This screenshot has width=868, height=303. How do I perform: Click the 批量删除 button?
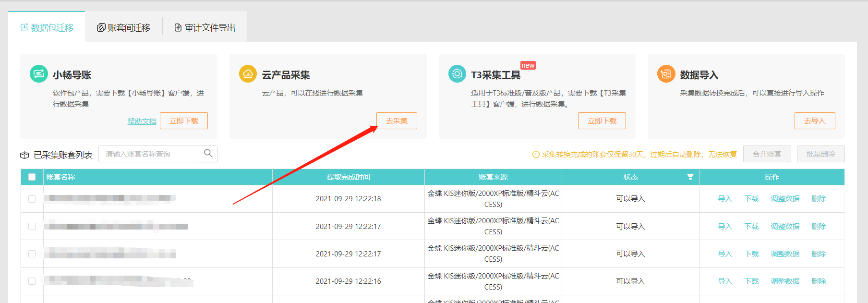click(821, 154)
